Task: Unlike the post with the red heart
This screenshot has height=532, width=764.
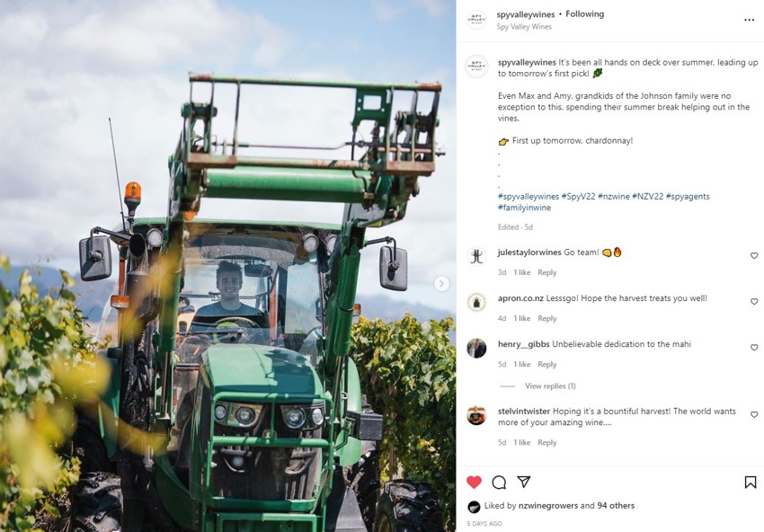Action: coord(474,483)
